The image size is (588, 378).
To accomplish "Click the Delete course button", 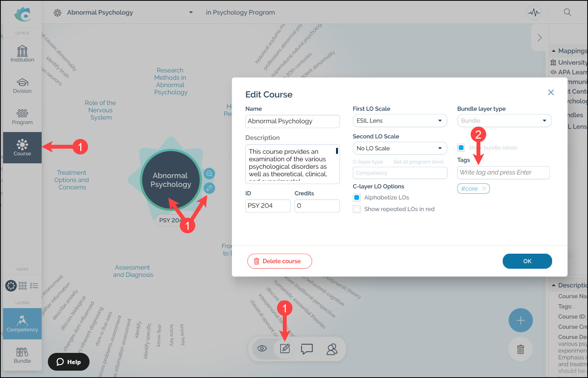I will [x=279, y=261].
